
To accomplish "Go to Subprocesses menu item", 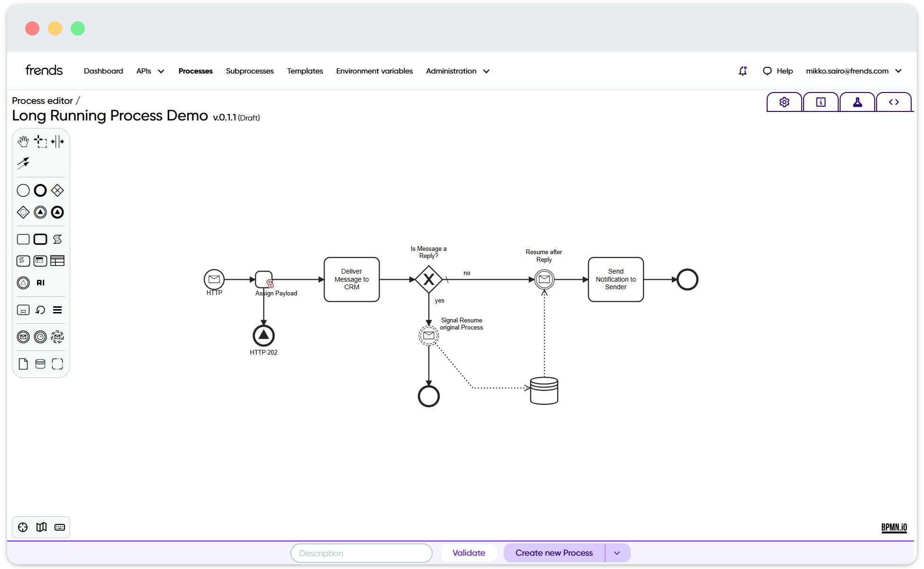I will [x=250, y=71].
